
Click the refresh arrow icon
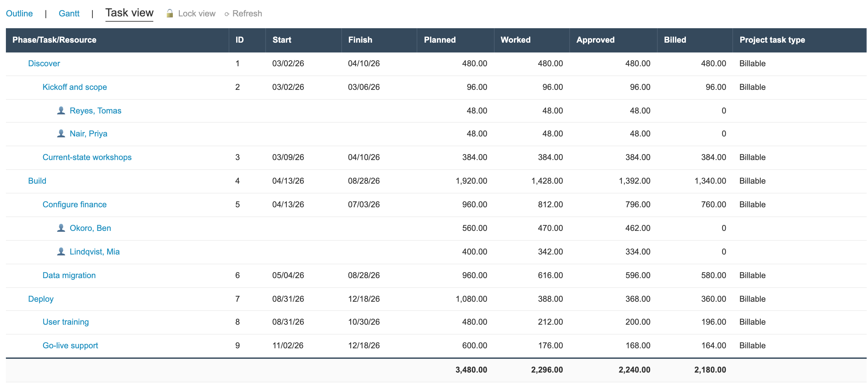click(227, 14)
